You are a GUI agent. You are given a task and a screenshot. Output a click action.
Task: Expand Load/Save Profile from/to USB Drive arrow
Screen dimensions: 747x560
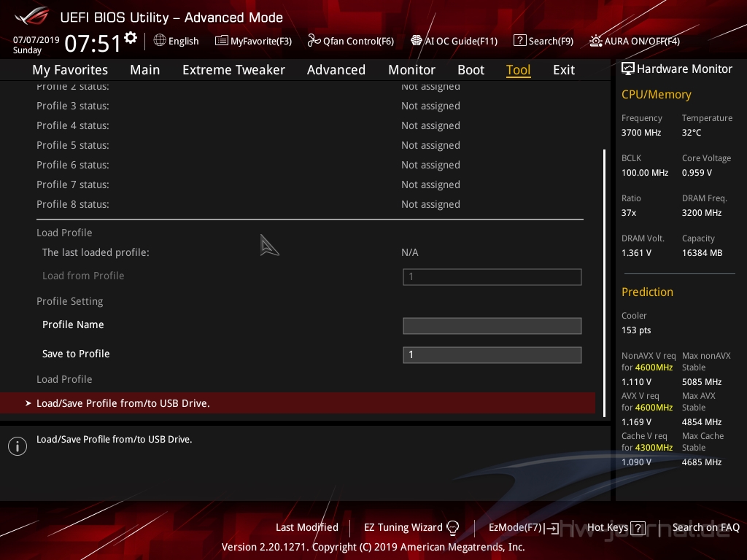click(28, 403)
